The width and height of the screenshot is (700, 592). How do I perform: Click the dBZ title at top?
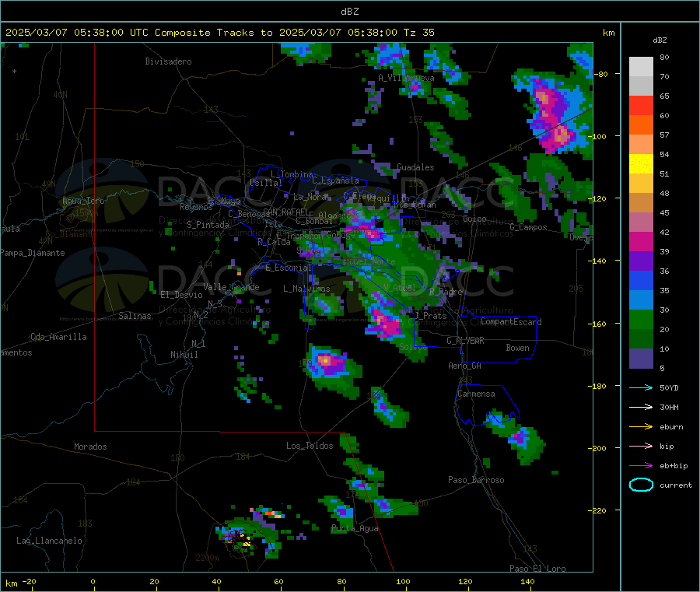coord(349,12)
